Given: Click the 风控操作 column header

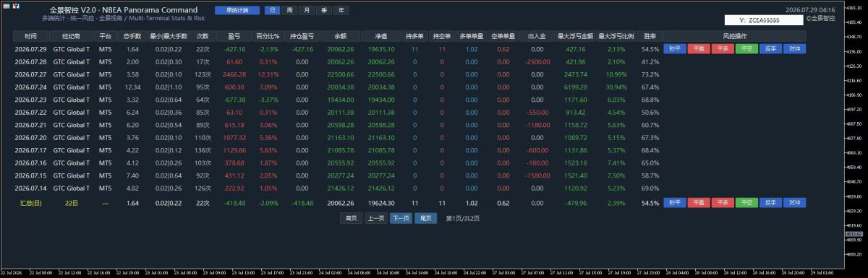Looking at the screenshot, I should point(734,35).
